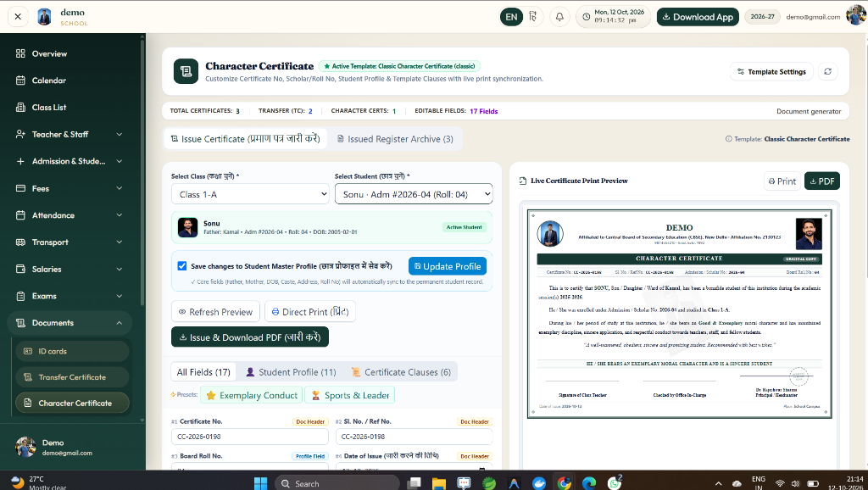Click the Class List icon in sidebar
This screenshot has height=490, width=868.
[20, 108]
